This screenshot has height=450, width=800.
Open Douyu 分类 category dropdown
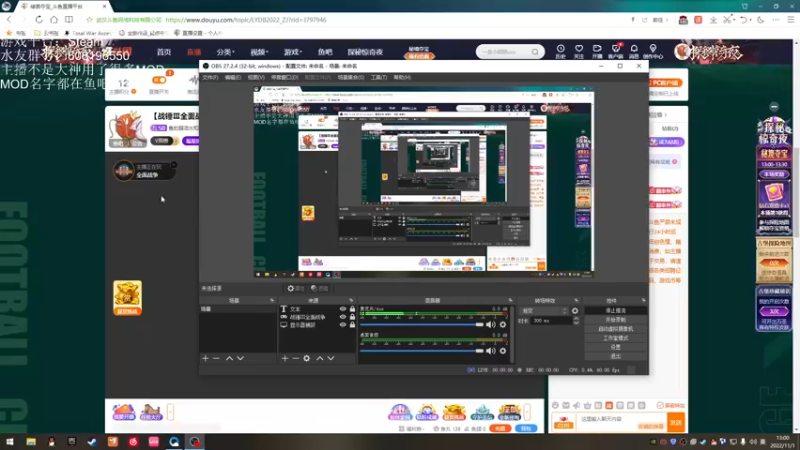(x=225, y=52)
